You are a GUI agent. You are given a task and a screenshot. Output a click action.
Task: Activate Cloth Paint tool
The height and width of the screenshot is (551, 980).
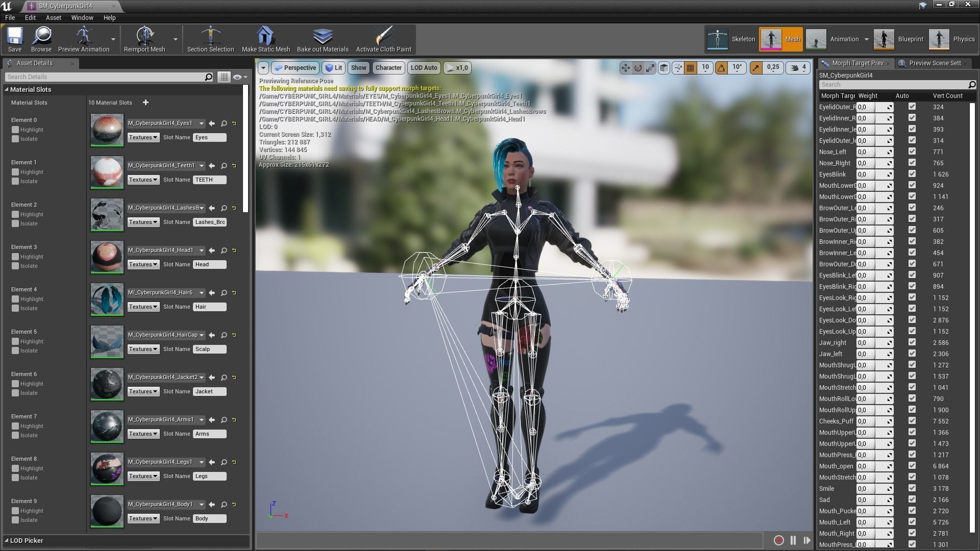click(383, 39)
